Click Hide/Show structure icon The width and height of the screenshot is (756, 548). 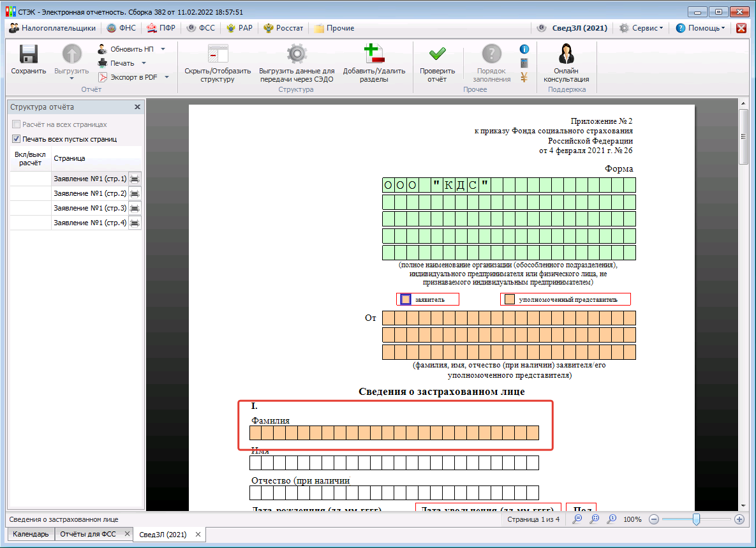[218, 56]
